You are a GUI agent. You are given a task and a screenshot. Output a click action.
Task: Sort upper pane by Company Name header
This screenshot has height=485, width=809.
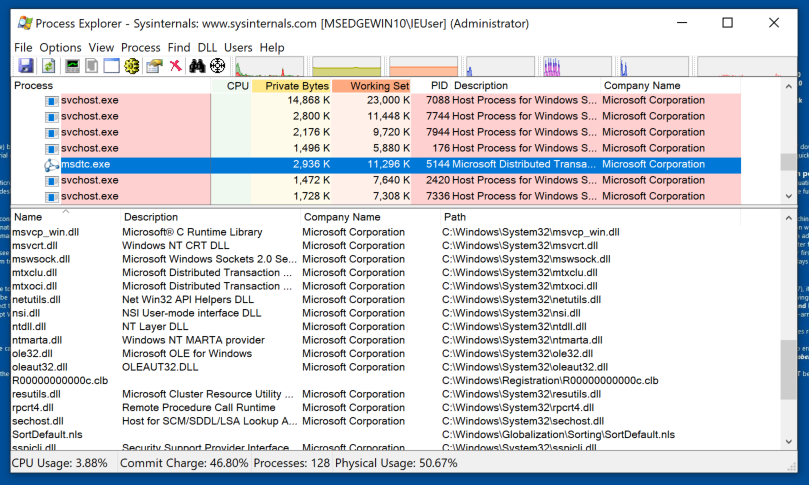coord(671,86)
